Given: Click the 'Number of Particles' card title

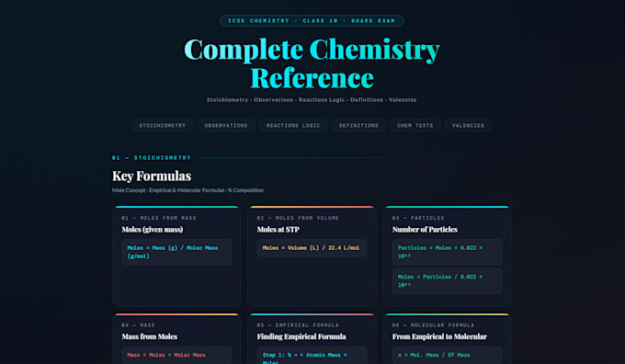Looking at the screenshot, I should point(425,229).
